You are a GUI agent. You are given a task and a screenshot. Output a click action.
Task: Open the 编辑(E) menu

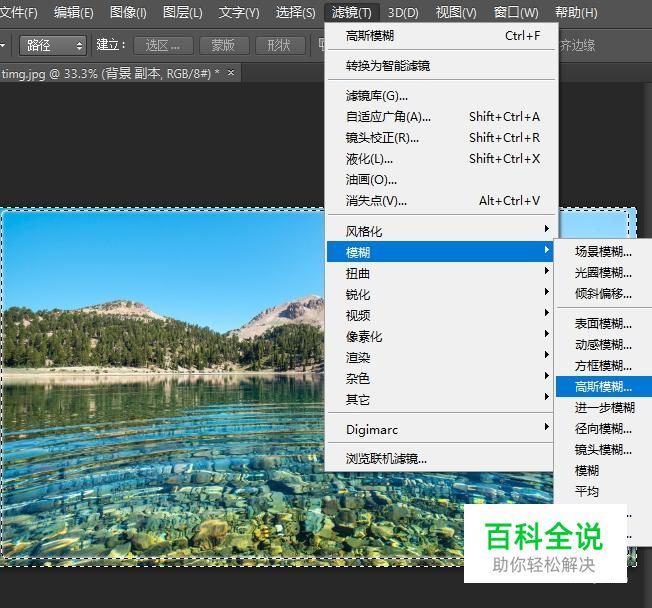(74, 12)
